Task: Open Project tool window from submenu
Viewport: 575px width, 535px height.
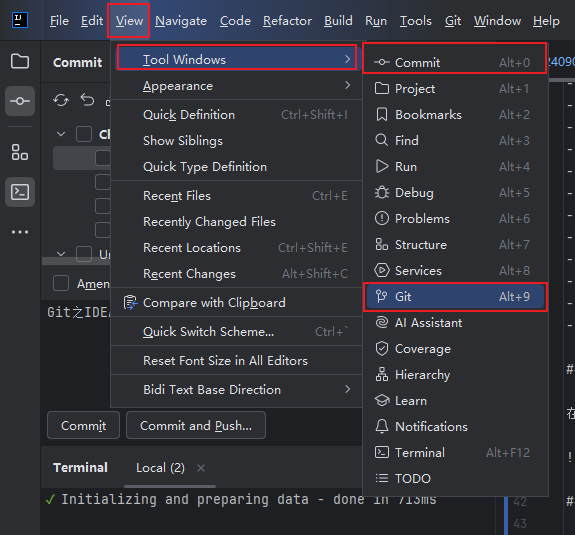Action: [454, 88]
